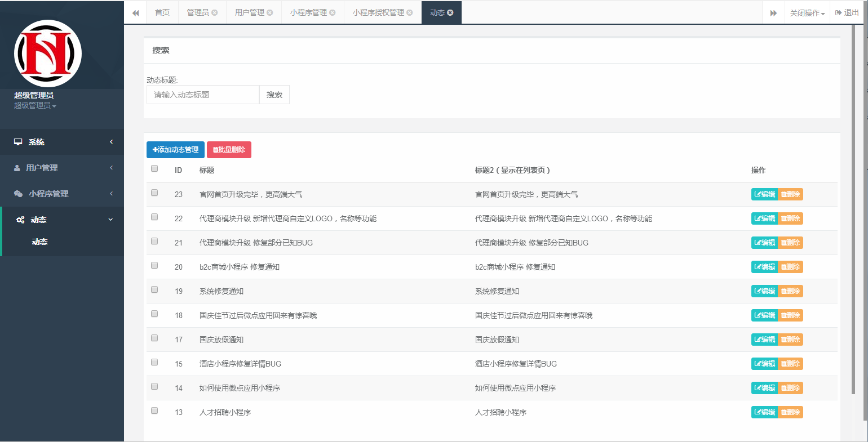
Task: Switch to the 首页 tab
Action: pos(162,12)
